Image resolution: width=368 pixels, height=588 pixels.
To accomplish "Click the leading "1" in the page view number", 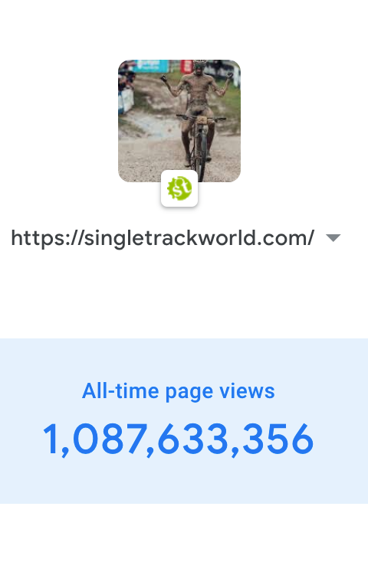I will 51,439.
